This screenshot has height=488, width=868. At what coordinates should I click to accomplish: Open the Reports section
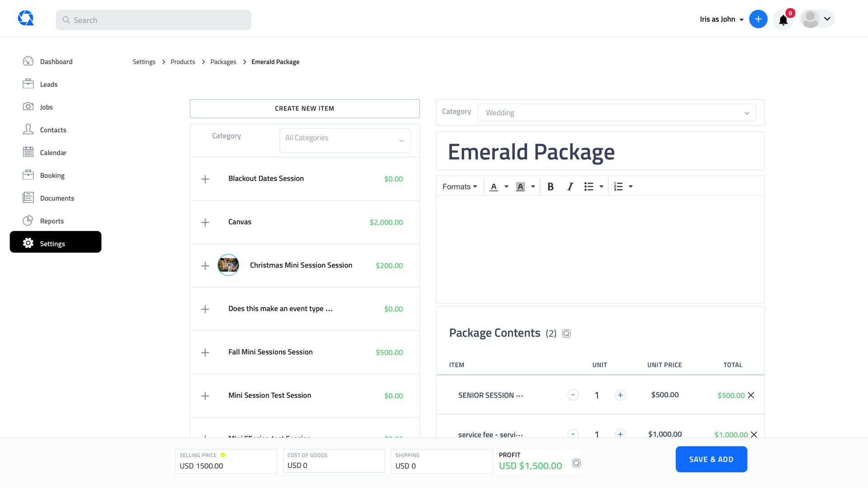[x=52, y=221]
